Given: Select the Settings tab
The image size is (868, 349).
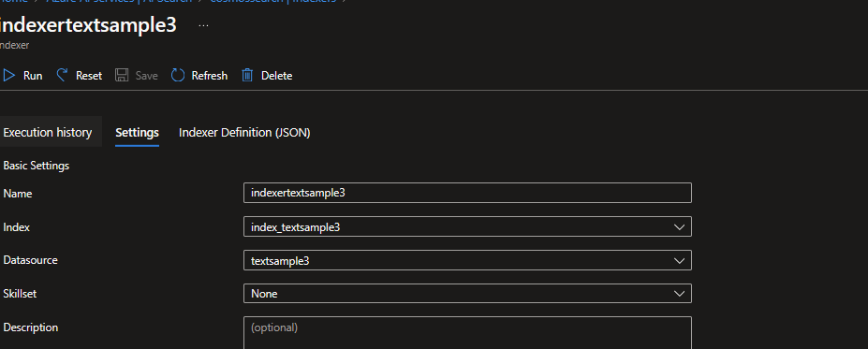Looking at the screenshot, I should tap(138, 132).
